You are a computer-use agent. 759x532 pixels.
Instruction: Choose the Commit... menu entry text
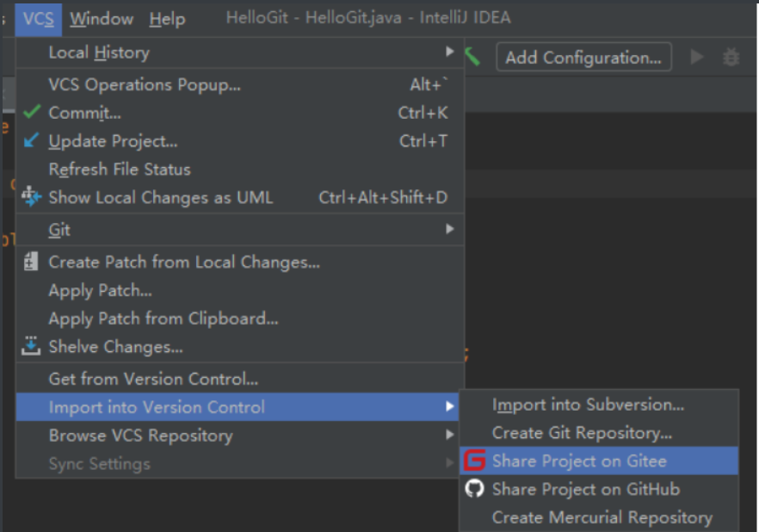point(84,113)
